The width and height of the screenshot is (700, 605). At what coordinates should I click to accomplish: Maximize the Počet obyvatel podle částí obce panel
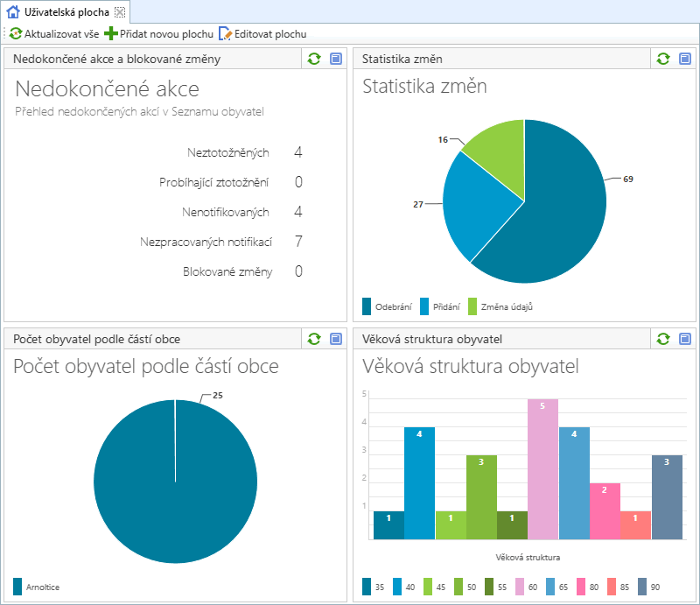(x=336, y=339)
